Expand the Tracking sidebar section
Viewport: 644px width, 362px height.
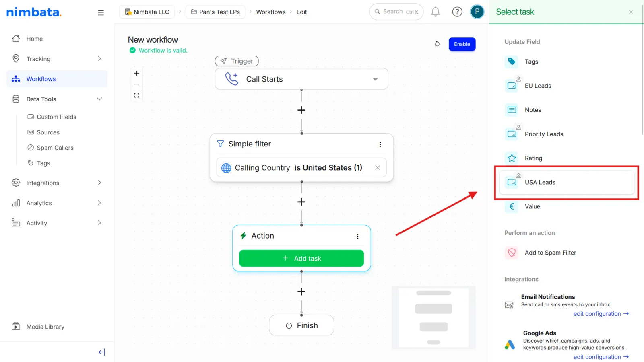[99, 59]
